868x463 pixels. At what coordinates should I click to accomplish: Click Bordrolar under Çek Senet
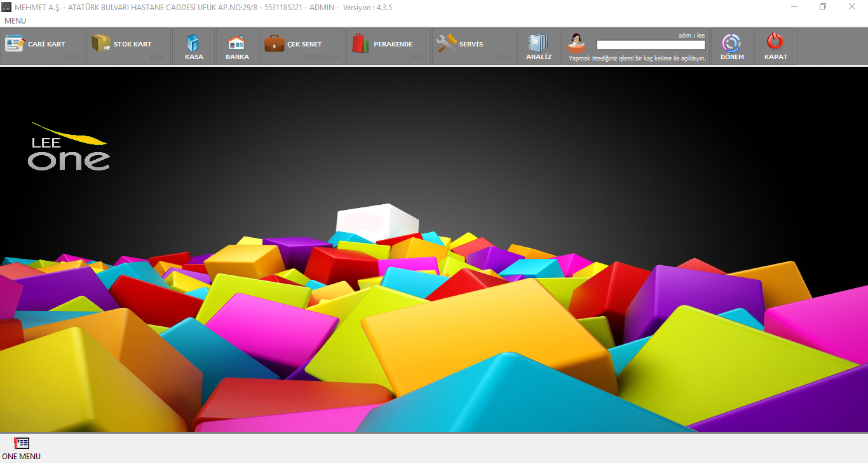click(322, 57)
